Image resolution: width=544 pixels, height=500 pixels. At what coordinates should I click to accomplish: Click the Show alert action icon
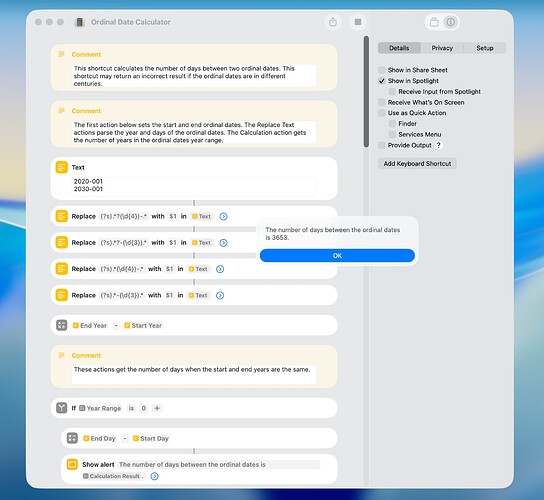[72, 464]
